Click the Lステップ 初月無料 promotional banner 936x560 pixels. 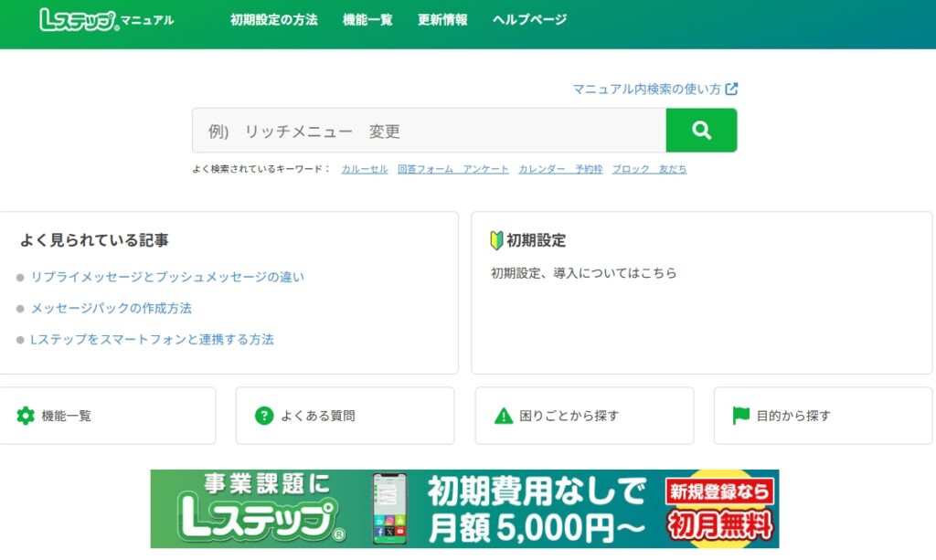coord(464,509)
